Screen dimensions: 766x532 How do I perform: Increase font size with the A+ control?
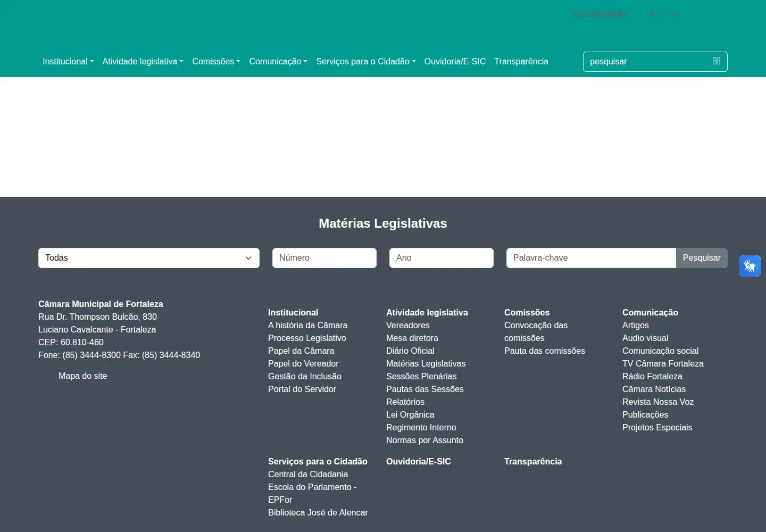click(x=654, y=14)
